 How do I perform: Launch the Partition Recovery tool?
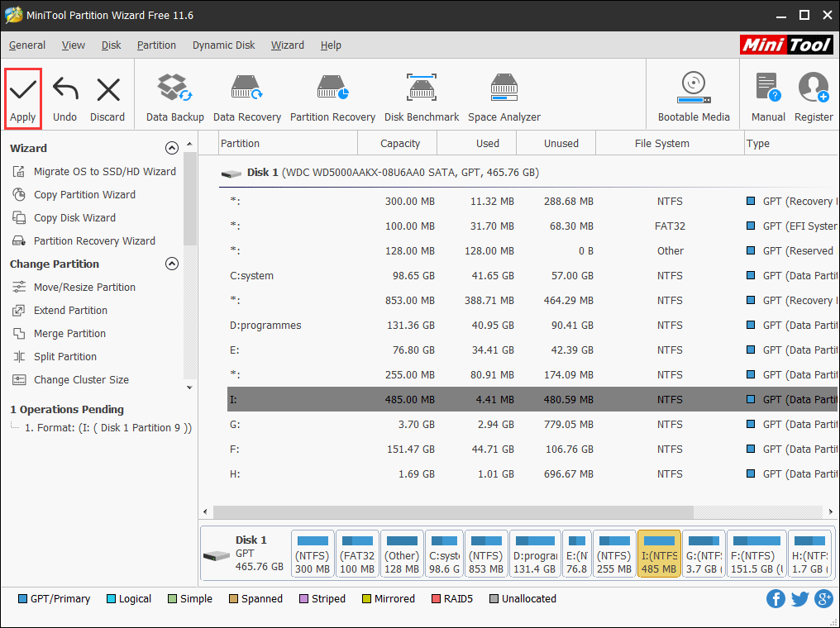(x=332, y=95)
